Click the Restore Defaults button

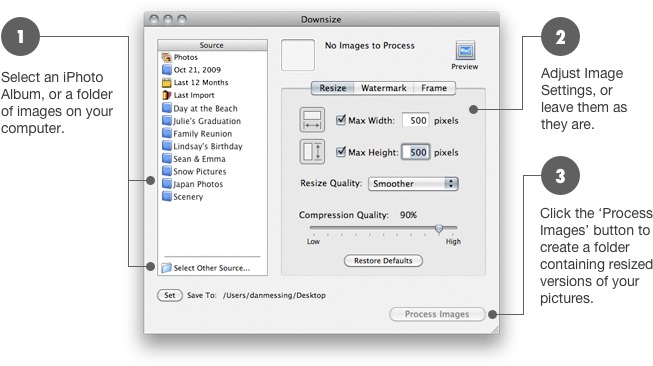(x=383, y=261)
